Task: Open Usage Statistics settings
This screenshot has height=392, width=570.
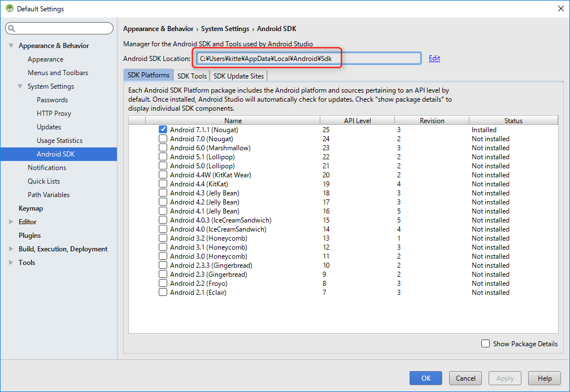Action: [x=60, y=141]
